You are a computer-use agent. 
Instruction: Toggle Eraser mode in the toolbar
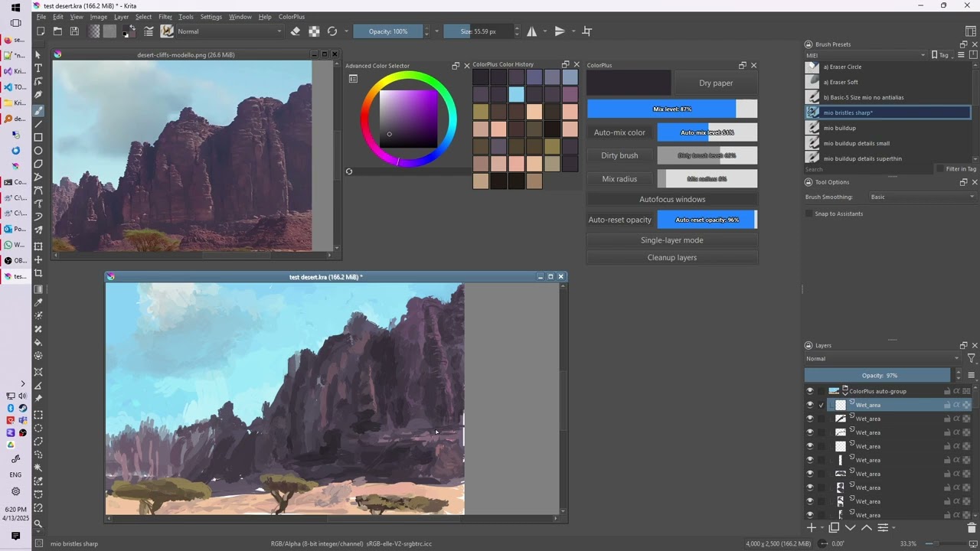pos(296,31)
